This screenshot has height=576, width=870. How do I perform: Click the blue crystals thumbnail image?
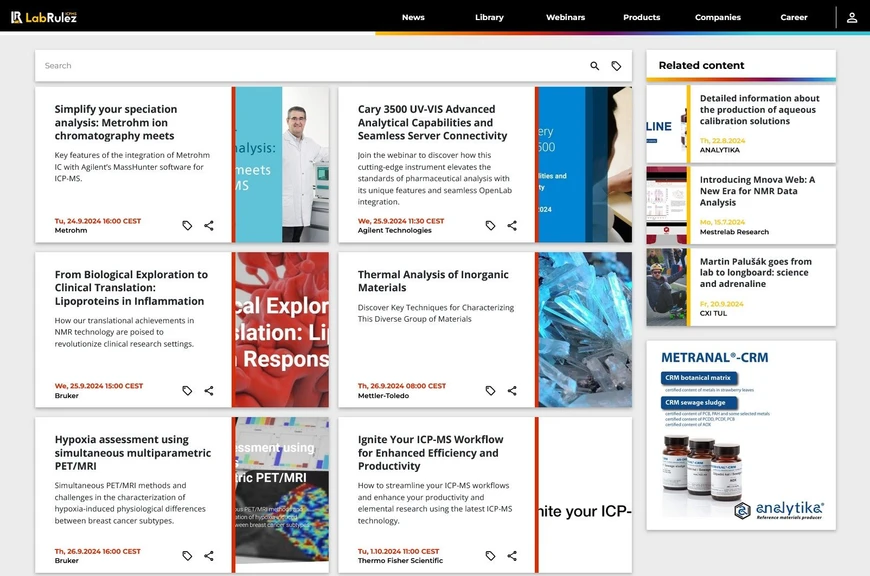(585, 330)
